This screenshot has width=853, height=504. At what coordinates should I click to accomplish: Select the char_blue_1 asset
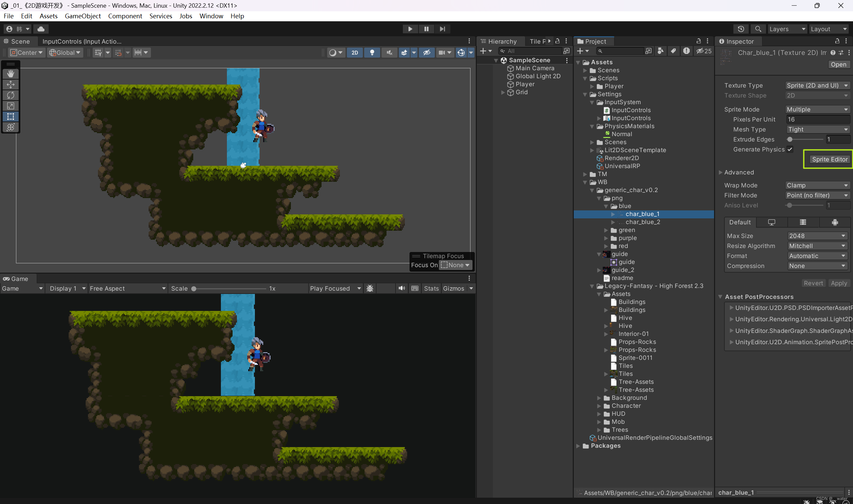(x=642, y=214)
